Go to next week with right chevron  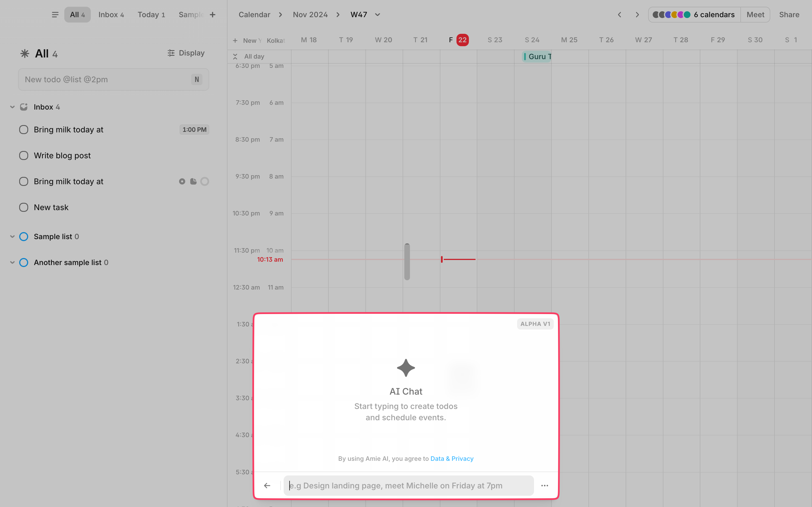637,15
